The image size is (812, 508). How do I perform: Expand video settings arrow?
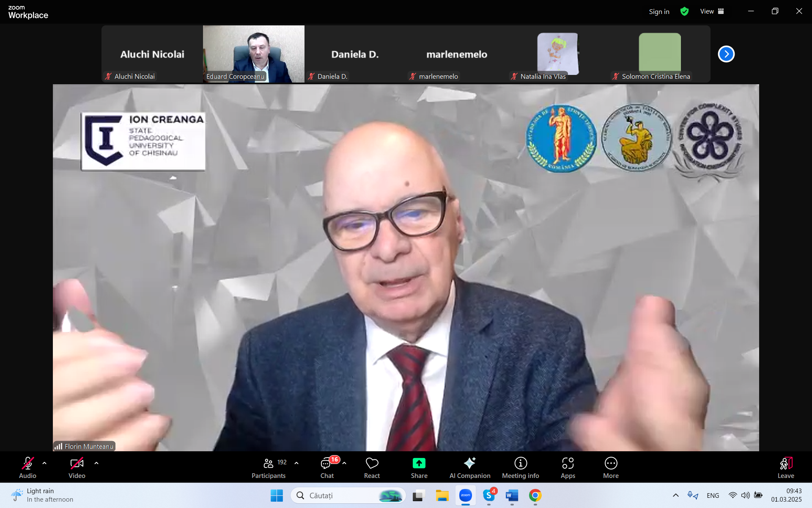(96, 463)
